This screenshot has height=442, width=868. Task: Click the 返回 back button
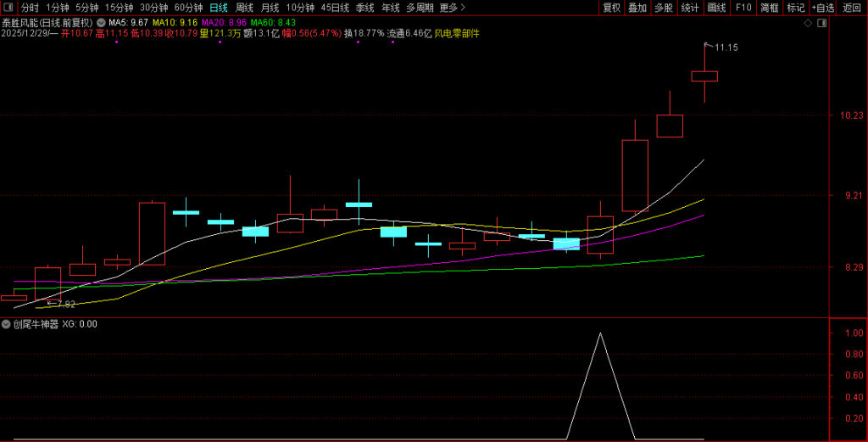(x=851, y=8)
